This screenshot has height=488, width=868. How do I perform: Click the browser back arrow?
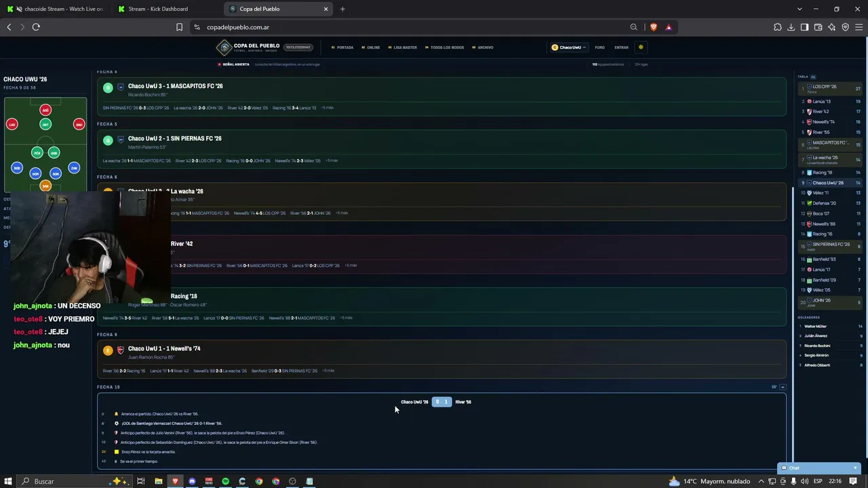click(x=9, y=27)
